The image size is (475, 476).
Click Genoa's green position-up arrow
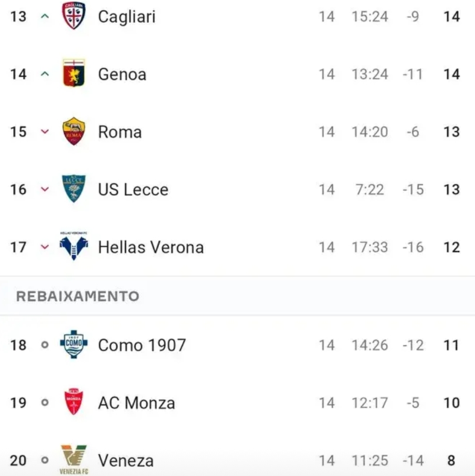click(45, 74)
